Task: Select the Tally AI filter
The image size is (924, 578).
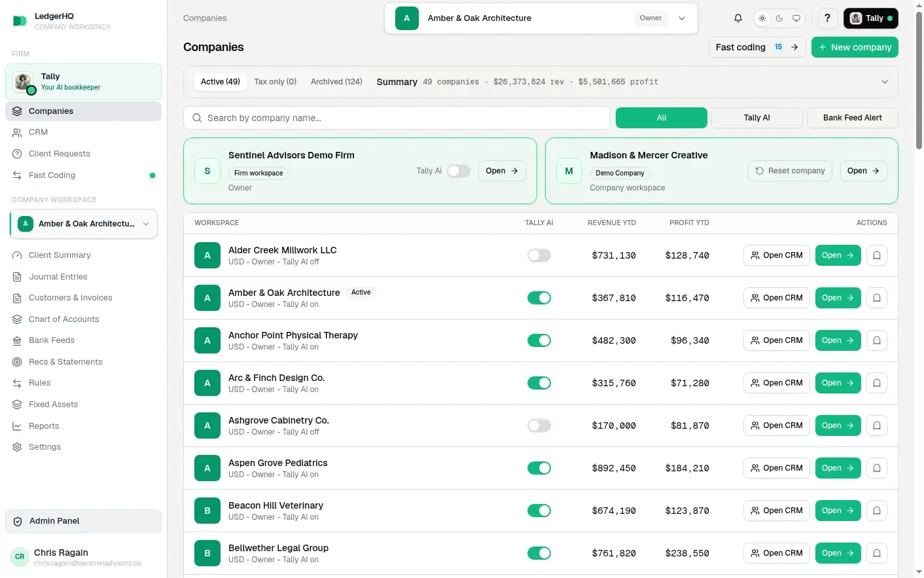Action: [x=757, y=118]
